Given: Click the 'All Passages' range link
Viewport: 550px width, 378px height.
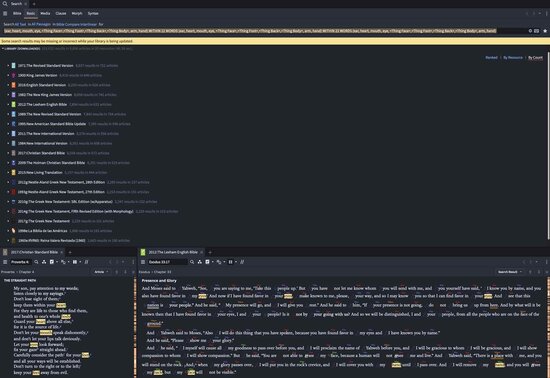Looking at the screenshot, I should 41,24.
